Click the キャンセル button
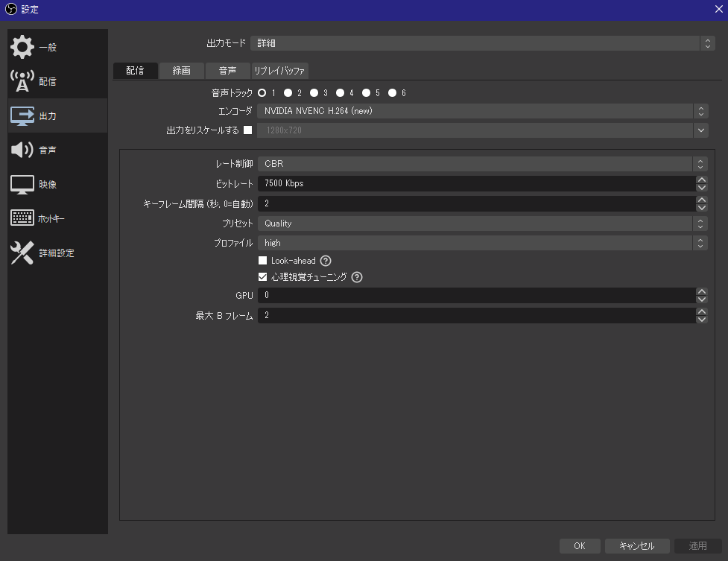The width and height of the screenshot is (728, 561). pos(636,546)
